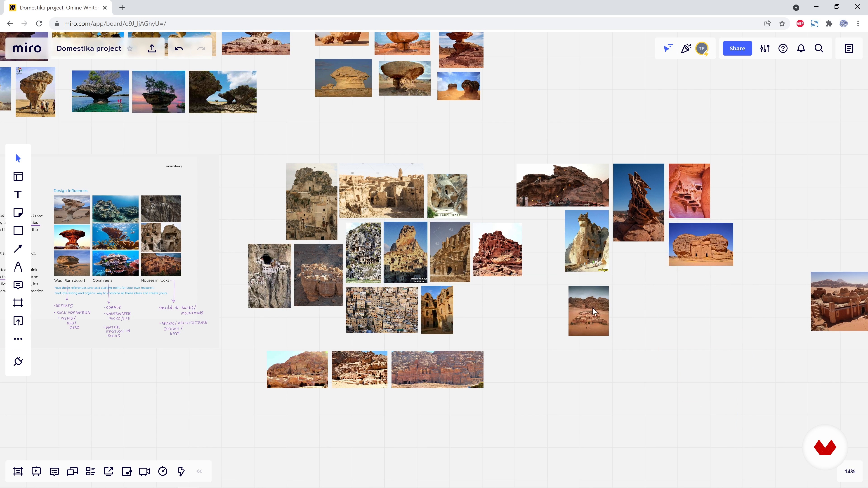The image size is (868, 488).
Task: Bookmark this tab with the star
Action: (782, 23)
